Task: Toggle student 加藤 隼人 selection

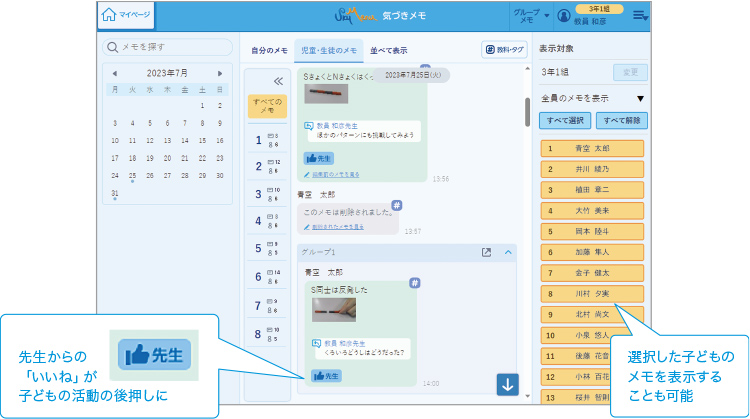Action: click(591, 252)
